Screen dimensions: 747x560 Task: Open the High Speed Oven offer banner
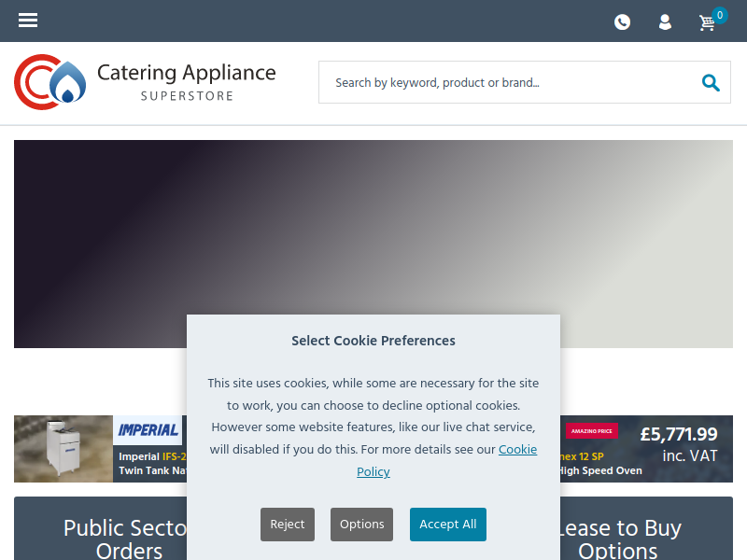(x=646, y=449)
